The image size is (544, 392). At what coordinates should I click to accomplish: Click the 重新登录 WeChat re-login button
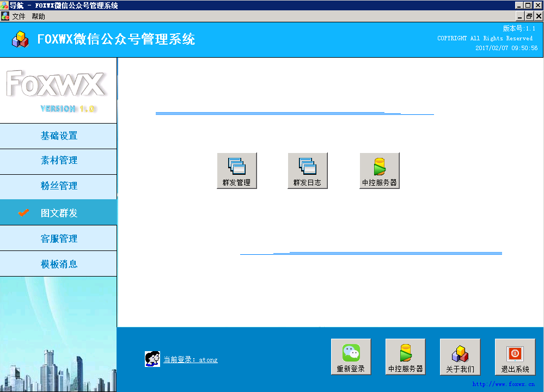[351, 357]
